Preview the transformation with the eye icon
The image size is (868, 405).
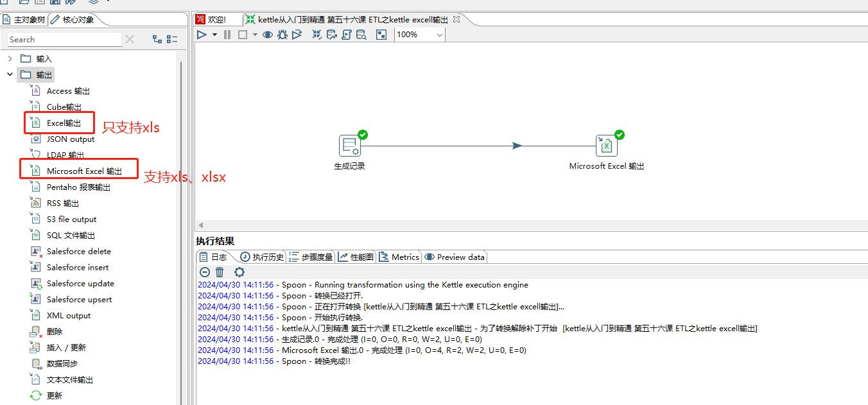[x=267, y=34]
